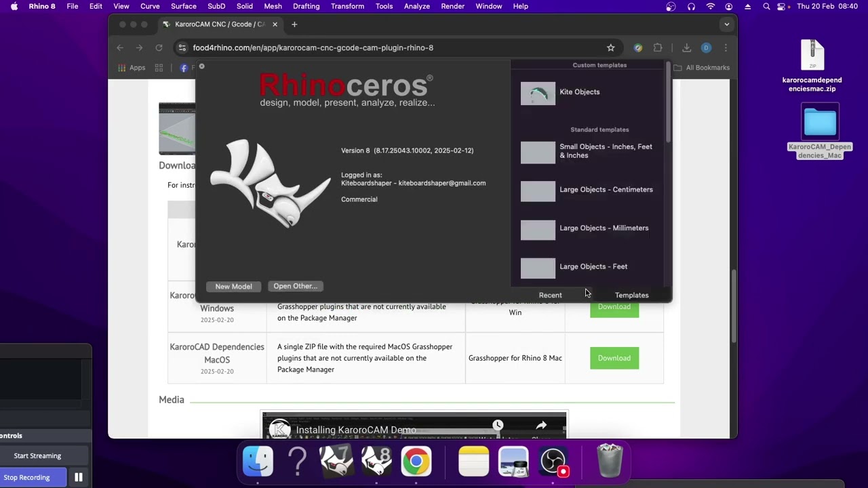The width and height of the screenshot is (868, 488).
Task: Select the KaroroCAM Chrome tab
Action: 219,24
